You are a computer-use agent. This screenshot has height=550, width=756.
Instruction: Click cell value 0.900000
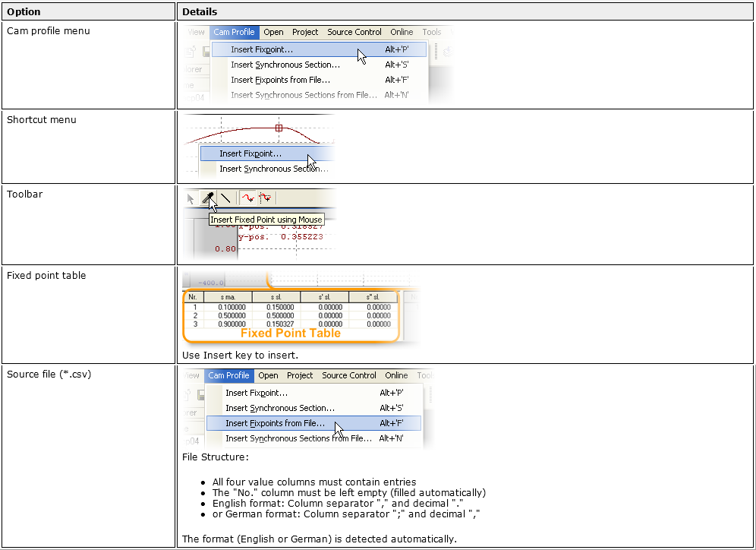[x=232, y=324]
